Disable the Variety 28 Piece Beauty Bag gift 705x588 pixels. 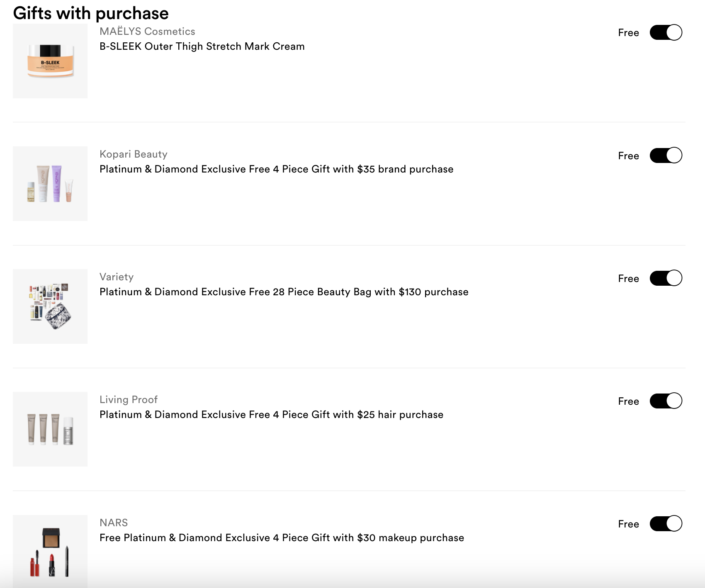666,278
